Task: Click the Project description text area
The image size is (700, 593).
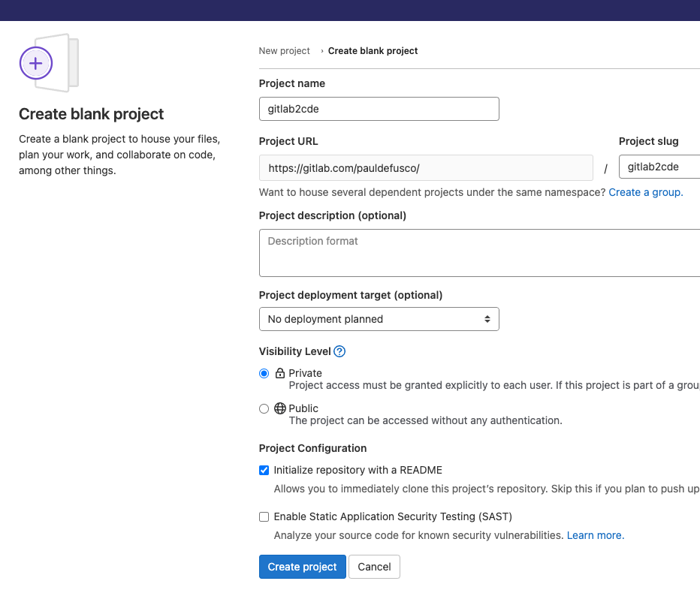Action: pyautogui.click(x=479, y=253)
